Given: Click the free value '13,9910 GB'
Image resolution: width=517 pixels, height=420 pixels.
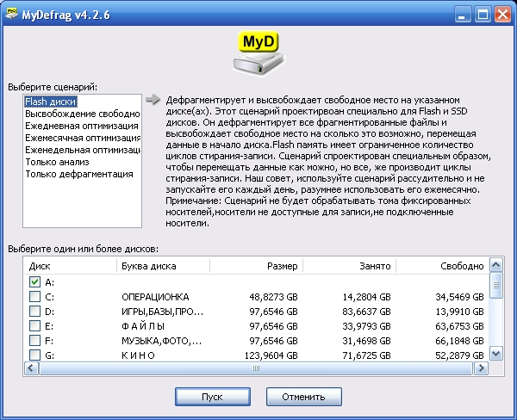Looking at the screenshot, I should (x=459, y=312).
